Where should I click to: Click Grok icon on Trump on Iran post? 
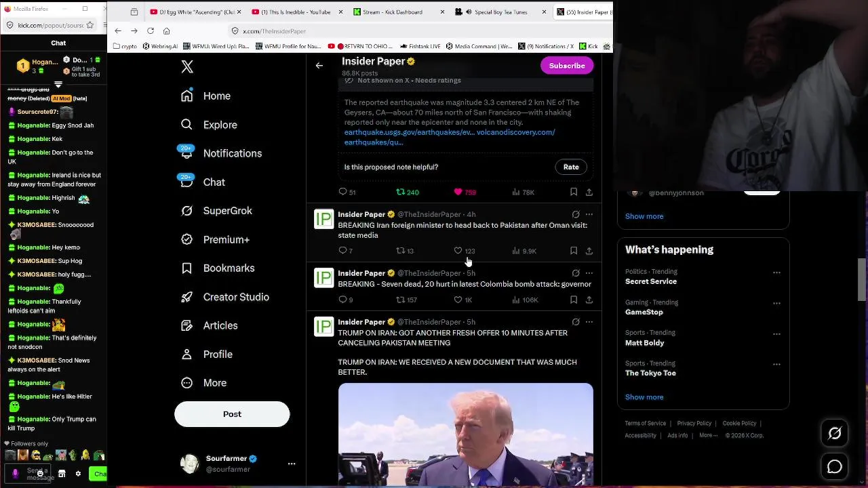(576, 322)
